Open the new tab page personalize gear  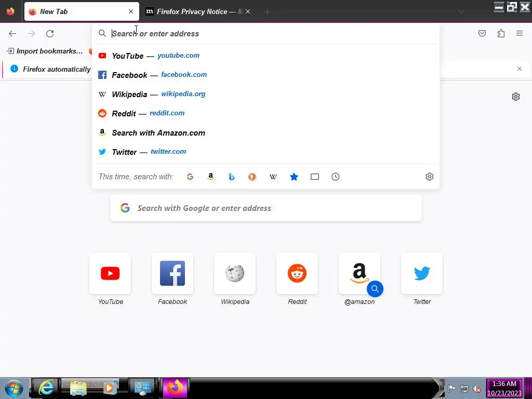[516, 97]
